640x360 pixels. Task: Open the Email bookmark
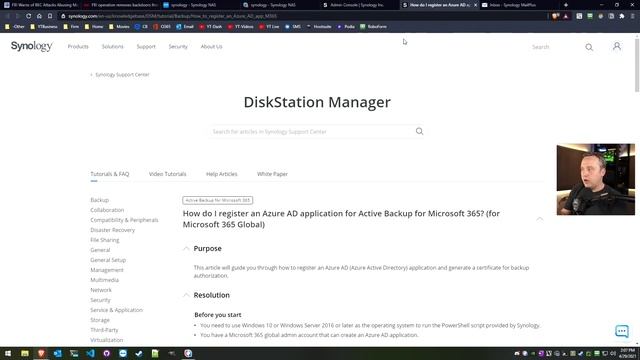click(185, 27)
